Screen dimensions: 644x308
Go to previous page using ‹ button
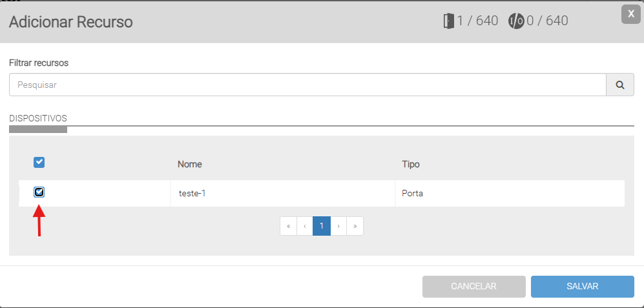(x=305, y=226)
